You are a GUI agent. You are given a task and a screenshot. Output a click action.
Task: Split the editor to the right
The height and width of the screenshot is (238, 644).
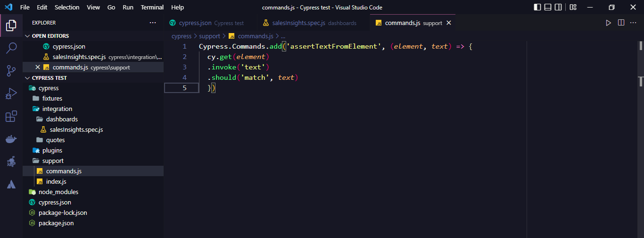click(621, 23)
